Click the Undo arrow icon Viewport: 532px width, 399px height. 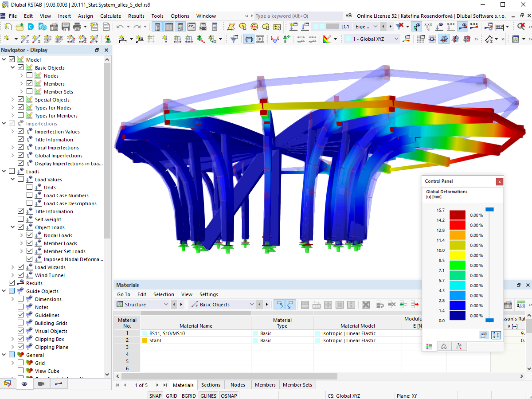[x=120, y=27]
